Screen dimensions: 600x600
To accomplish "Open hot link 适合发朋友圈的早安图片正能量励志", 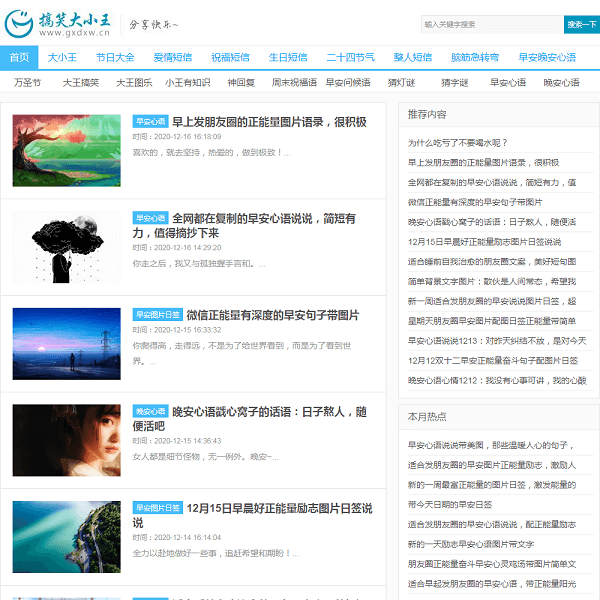I will pos(492,465).
